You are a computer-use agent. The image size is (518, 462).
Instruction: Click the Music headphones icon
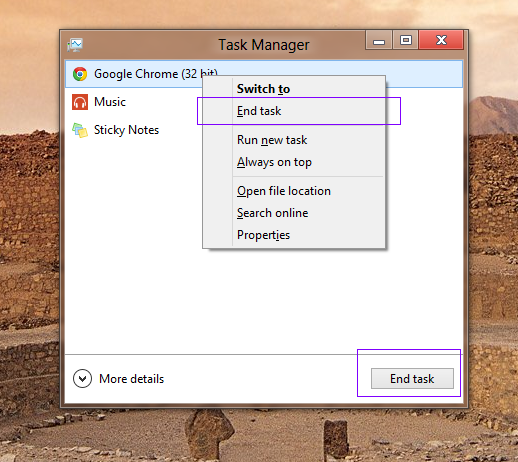80,102
